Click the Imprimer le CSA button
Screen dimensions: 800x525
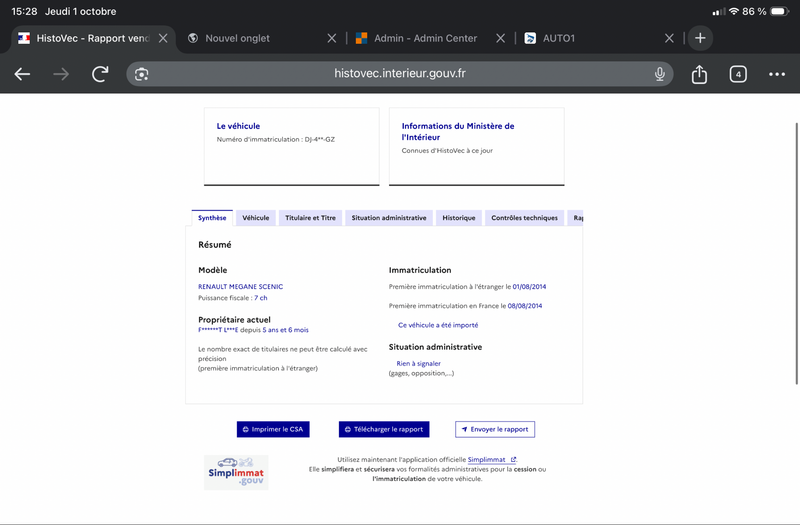click(x=273, y=429)
